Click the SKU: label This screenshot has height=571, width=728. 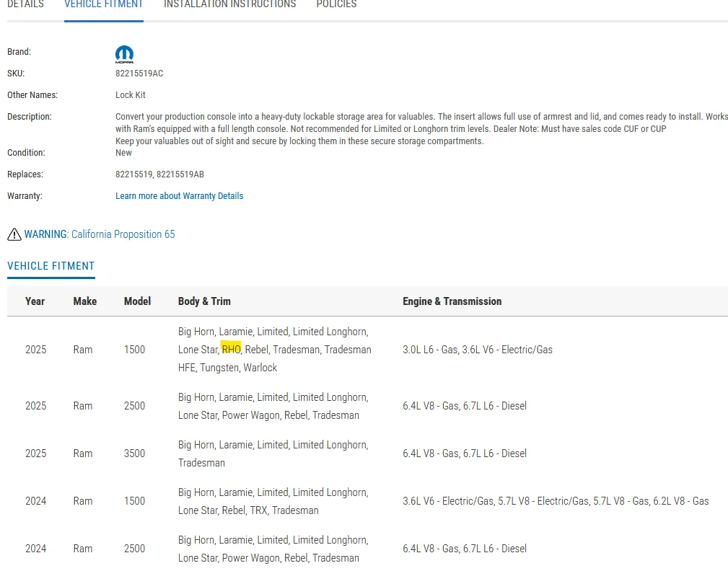pyautogui.click(x=16, y=74)
